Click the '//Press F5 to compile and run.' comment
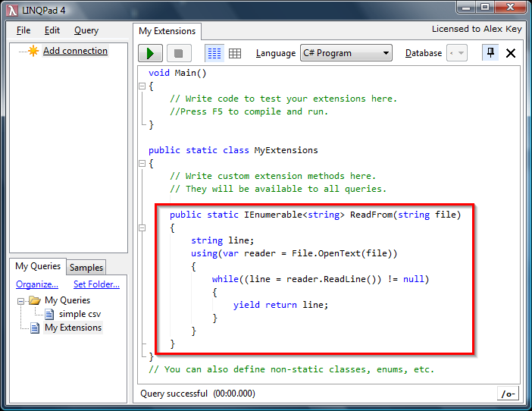 click(249, 111)
